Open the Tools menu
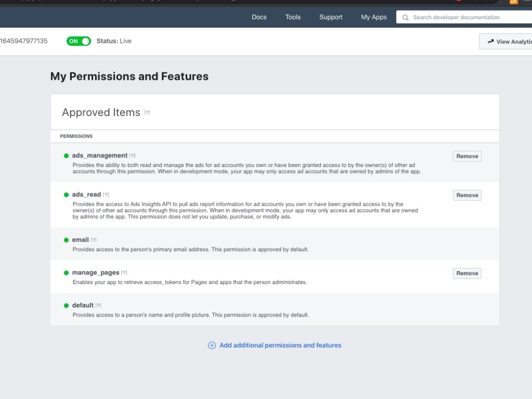This screenshot has height=399, width=532. [293, 17]
